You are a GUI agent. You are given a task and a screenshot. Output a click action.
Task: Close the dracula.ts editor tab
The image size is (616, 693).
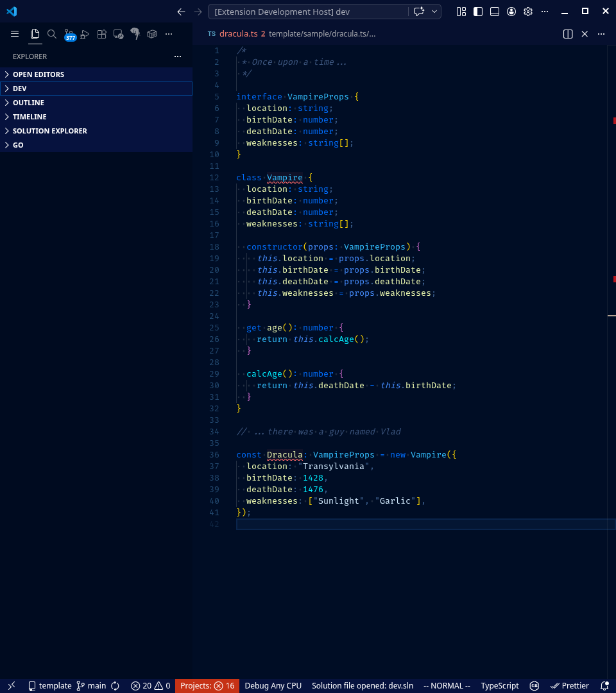(x=585, y=34)
